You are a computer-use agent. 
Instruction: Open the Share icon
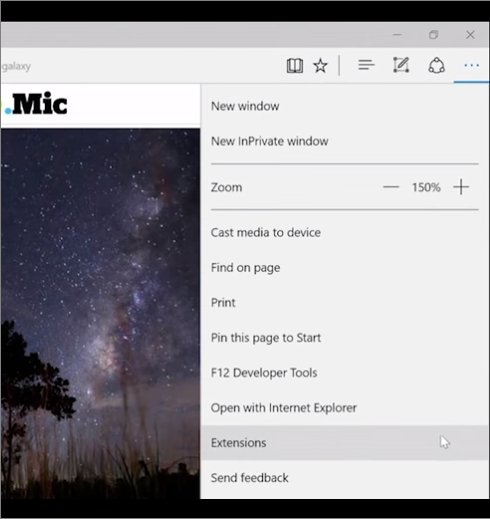(x=436, y=65)
